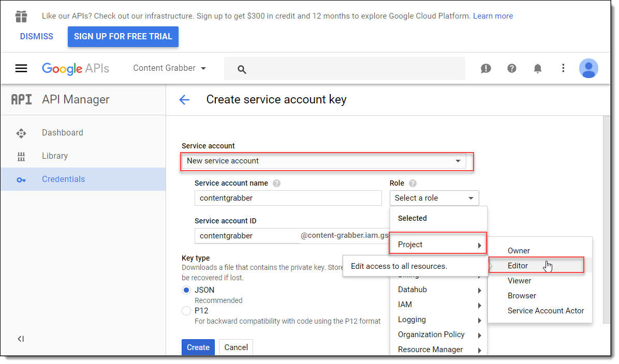
Task: Click the Create service account key title
Action: point(276,99)
